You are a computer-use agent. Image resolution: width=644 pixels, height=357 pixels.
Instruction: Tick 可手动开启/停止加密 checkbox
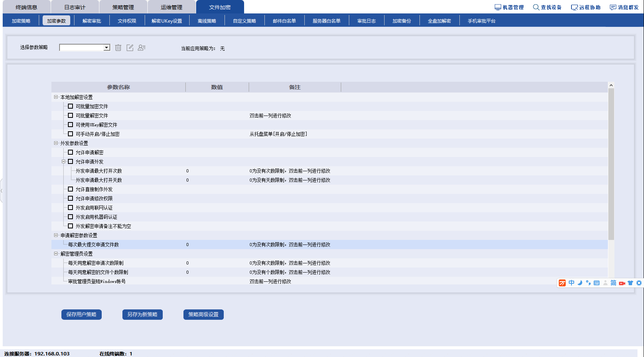coord(70,134)
